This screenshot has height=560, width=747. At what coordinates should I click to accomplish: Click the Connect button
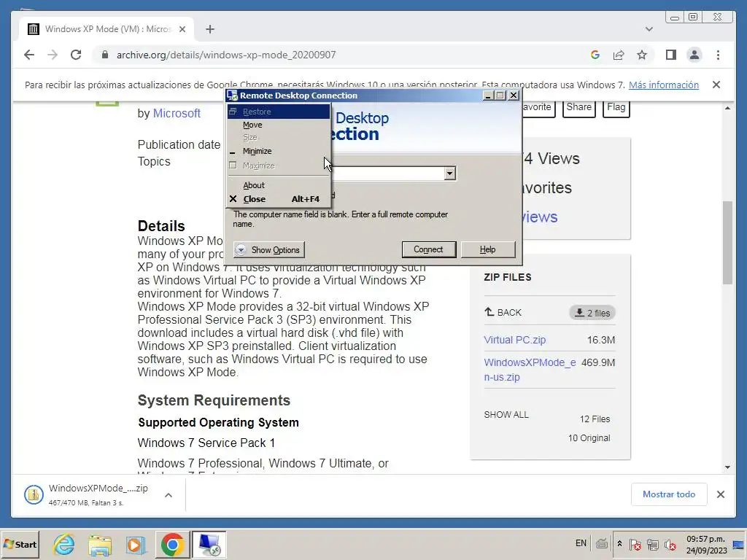point(428,249)
